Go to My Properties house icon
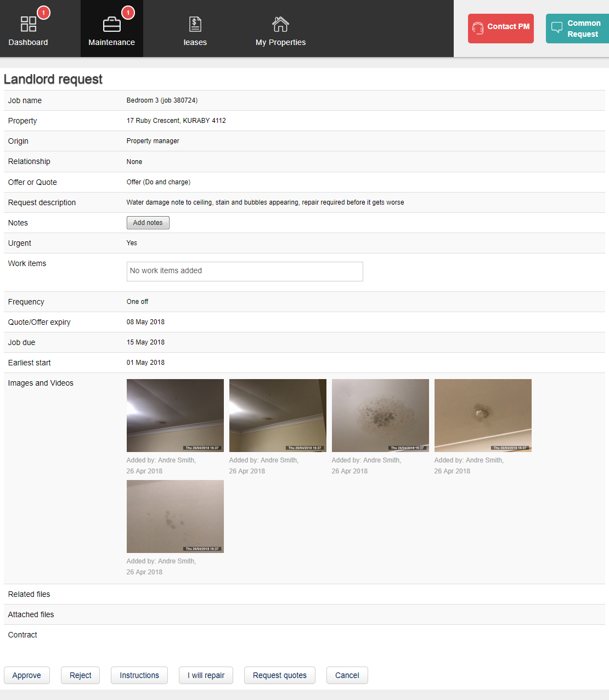The image size is (609, 700). tap(280, 24)
